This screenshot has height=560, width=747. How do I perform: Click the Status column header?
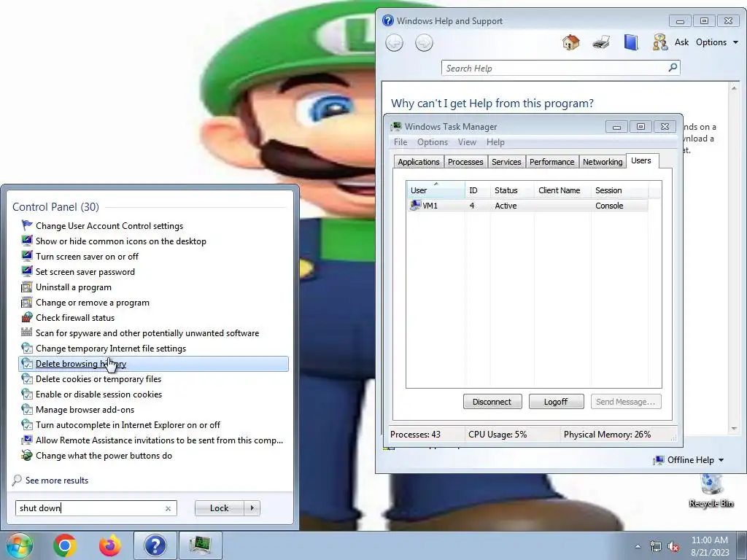(x=512, y=190)
